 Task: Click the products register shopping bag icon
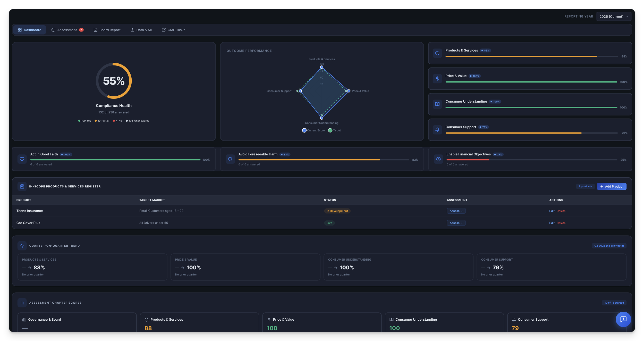click(x=22, y=186)
